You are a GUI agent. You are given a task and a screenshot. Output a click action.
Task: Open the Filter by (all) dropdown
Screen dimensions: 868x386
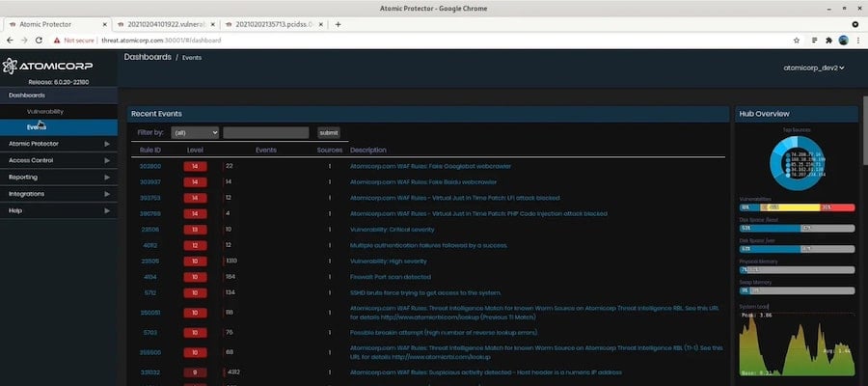coord(195,133)
